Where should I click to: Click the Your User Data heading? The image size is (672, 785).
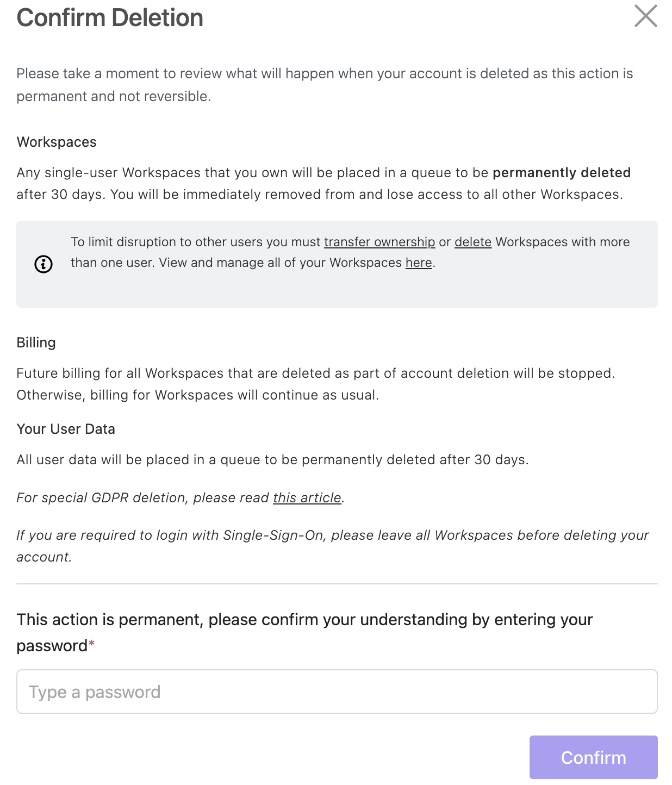click(66, 429)
